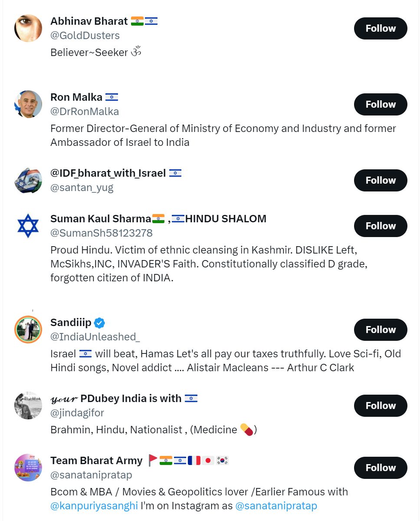Open the @kanpuriyasanghi mention link
The width and height of the screenshot is (420, 521).
[94, 506]
